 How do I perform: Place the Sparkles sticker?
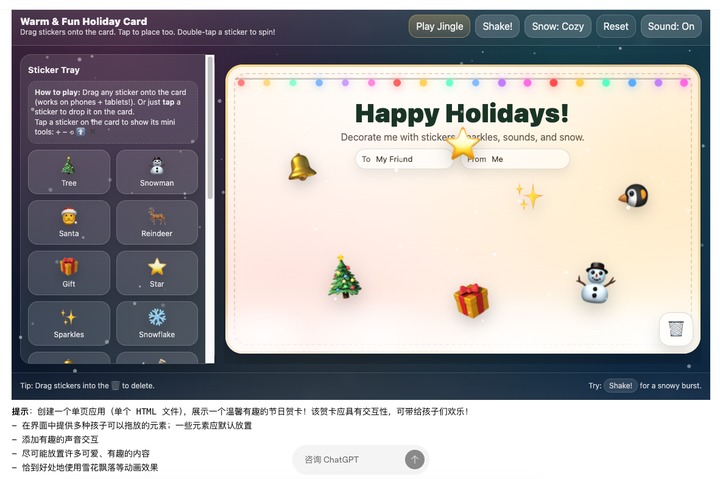[x=69, y=323]
